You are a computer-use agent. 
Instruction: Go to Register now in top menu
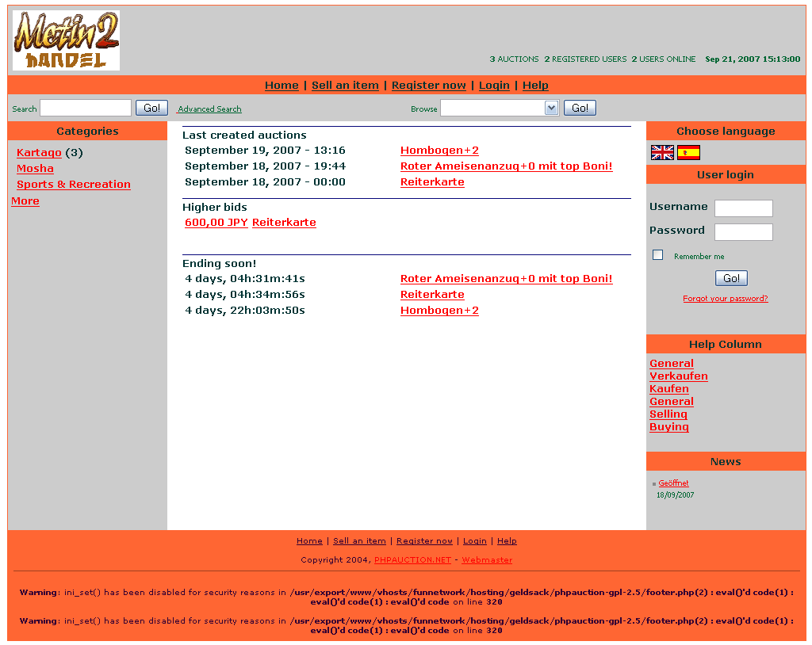[428, 86]
